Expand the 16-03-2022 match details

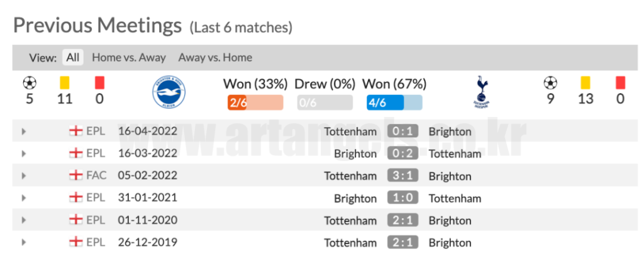tap(24, 153)
